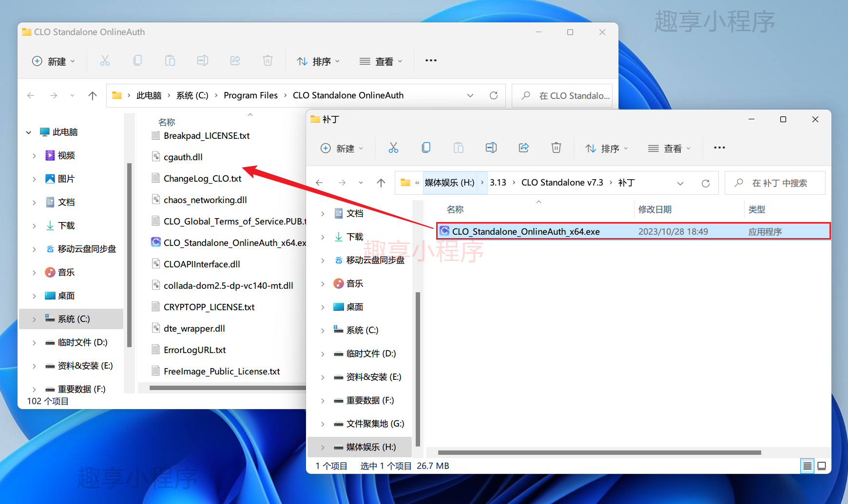
Task: Go up one folder in 补丁 window
Action: [381, 183]
